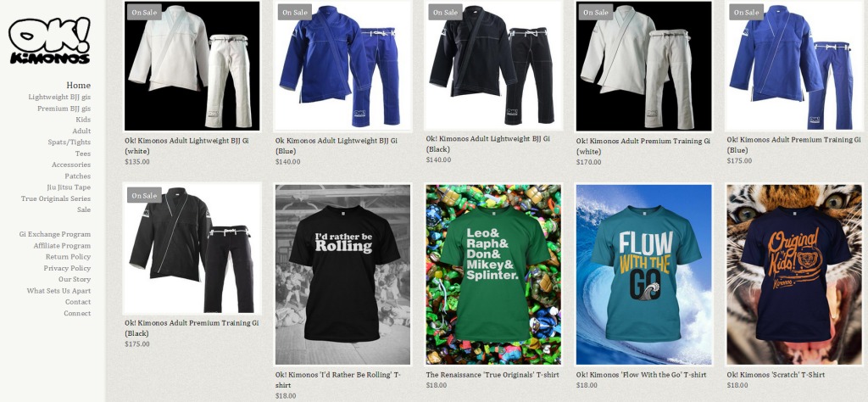Visit the Return Policy page

click(68, 257)
